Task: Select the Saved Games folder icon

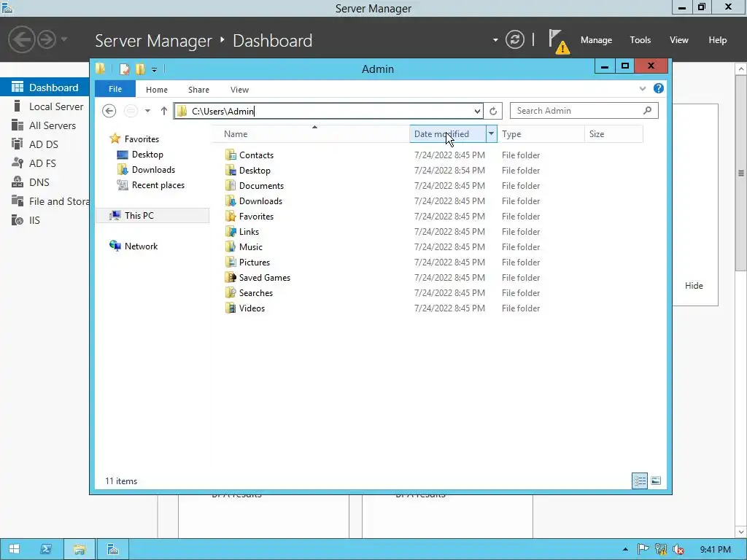Action: (231, 277)
